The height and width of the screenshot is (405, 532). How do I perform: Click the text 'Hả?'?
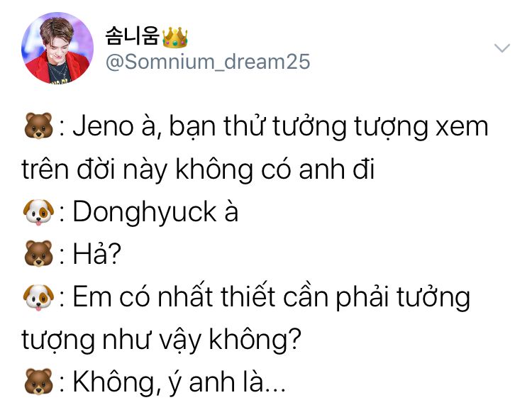pyautogui.click(x=97, y=254)
